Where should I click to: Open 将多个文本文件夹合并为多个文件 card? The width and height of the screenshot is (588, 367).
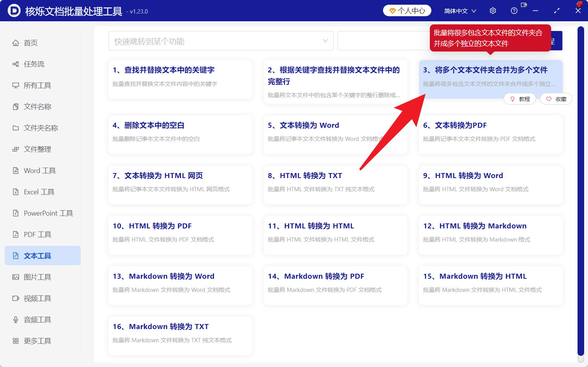(x=491, y=79)
